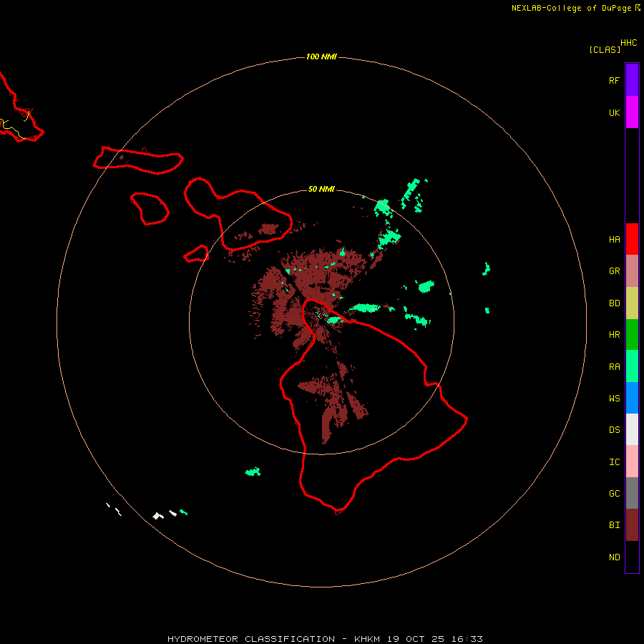Image resolution: width=644 pixels, height=644 pixels.
Task: Click the 'GR' legend label
Action: tap(614, 271)
